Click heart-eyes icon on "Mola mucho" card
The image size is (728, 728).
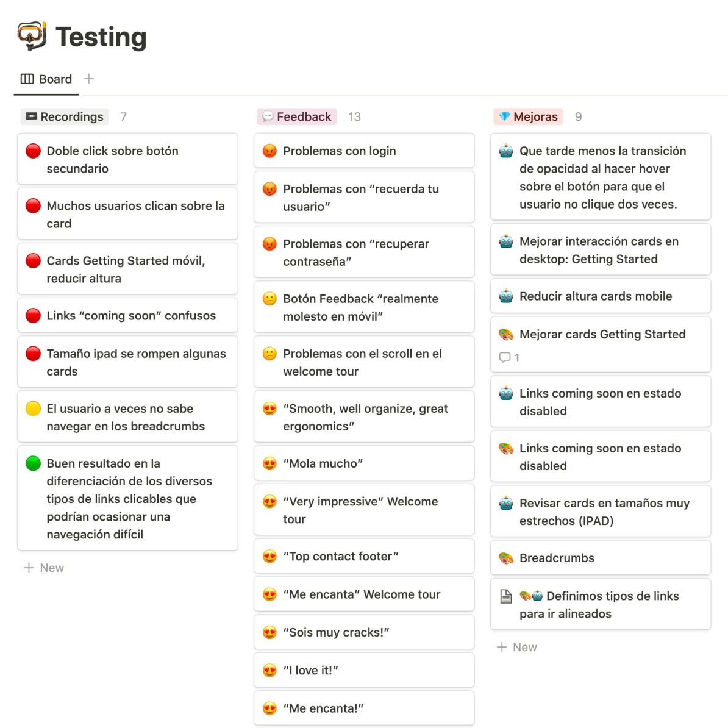[269, 463]
